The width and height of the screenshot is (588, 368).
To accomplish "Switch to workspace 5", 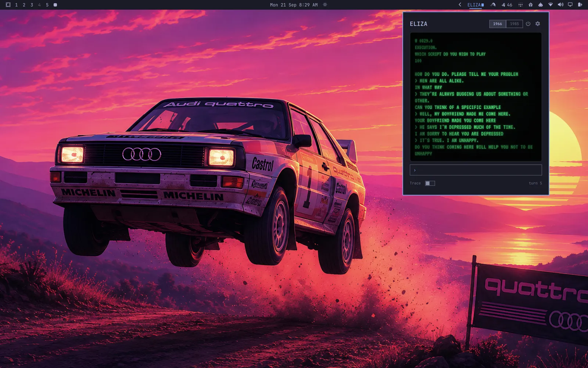I will click(x=47, y=5).
